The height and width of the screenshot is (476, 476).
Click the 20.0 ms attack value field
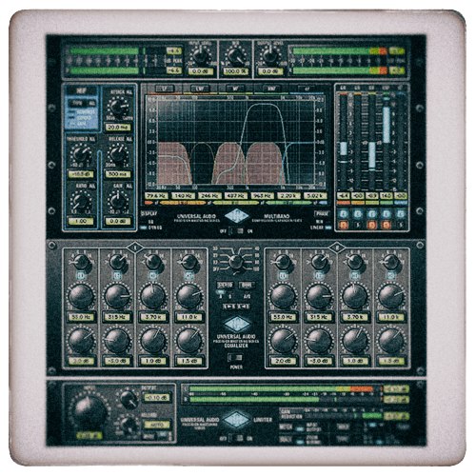[x=118, y=128]
